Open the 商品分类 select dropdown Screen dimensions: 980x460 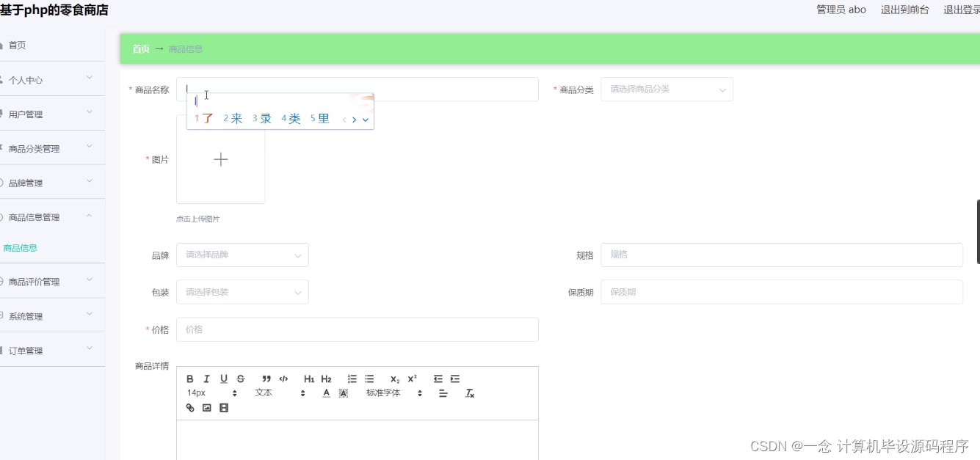click(x=667, y=90)
